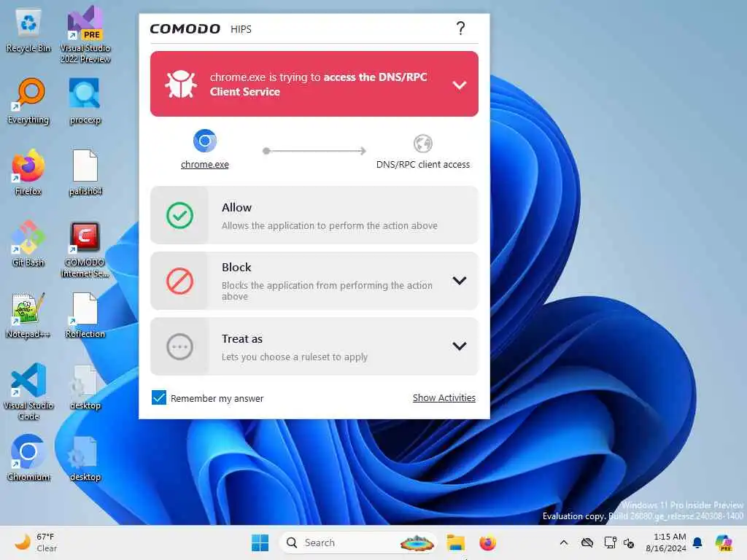
Task: Select the Git Bash desktop icon
Action: click(x=28, y=244)
